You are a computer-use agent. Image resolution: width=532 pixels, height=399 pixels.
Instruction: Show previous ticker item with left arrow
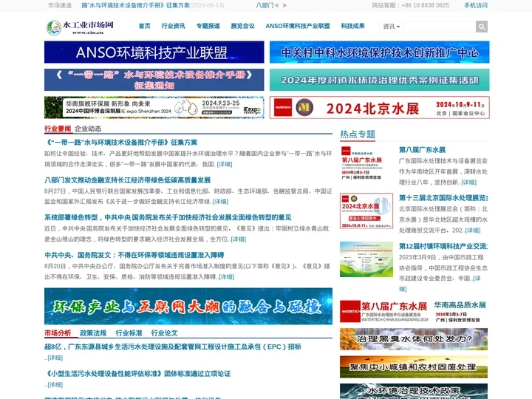[x=277, y=5]
